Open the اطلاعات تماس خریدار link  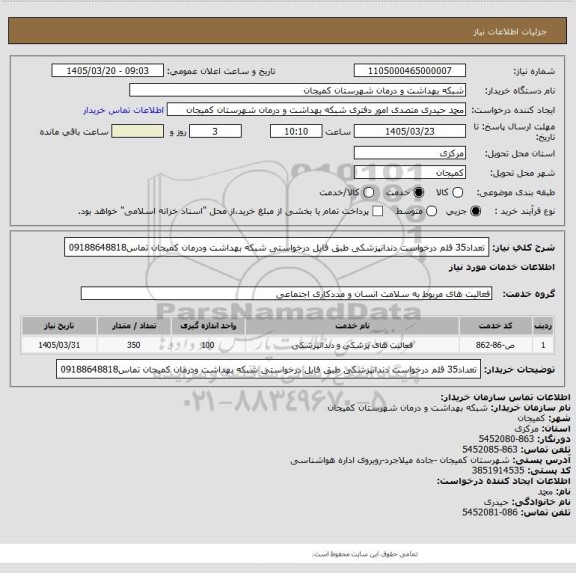point(123,110)
